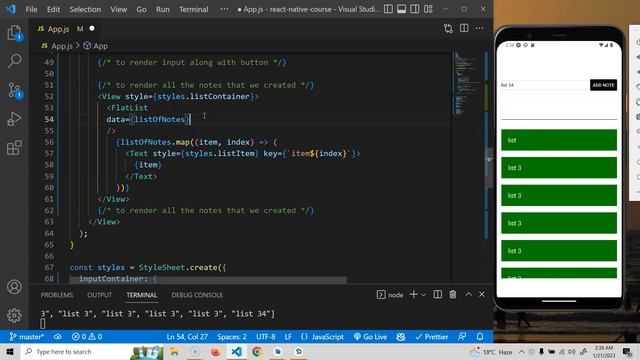
Task: Open the new terminal launch profile dropdown
Action: pos(423,295)
